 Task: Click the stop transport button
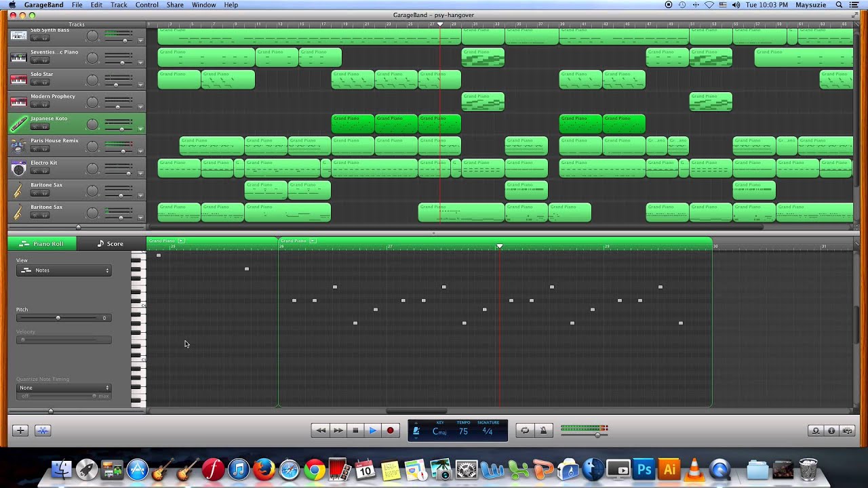click(355, 430)
